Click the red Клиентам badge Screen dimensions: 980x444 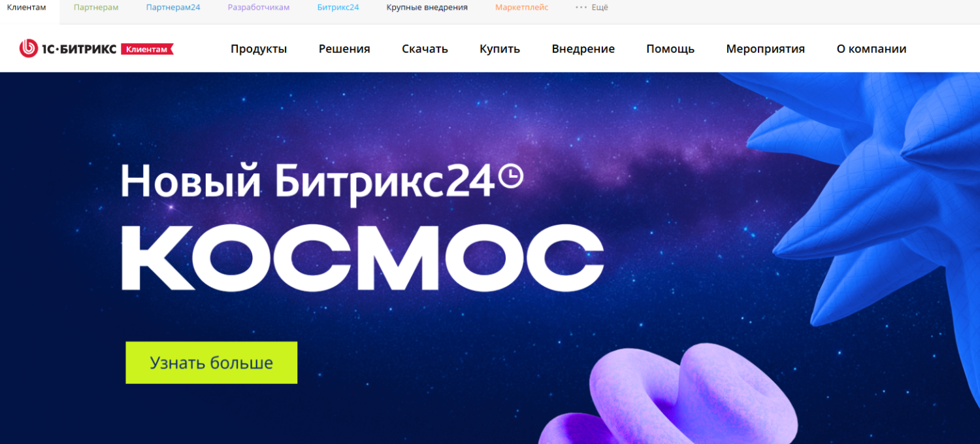[147, 49]
